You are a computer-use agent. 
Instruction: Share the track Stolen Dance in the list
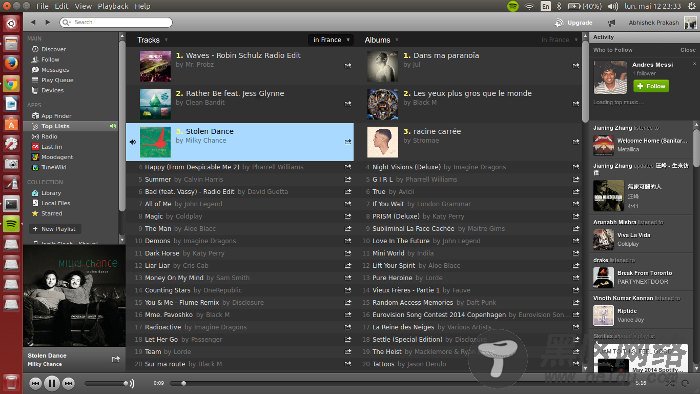348,141
